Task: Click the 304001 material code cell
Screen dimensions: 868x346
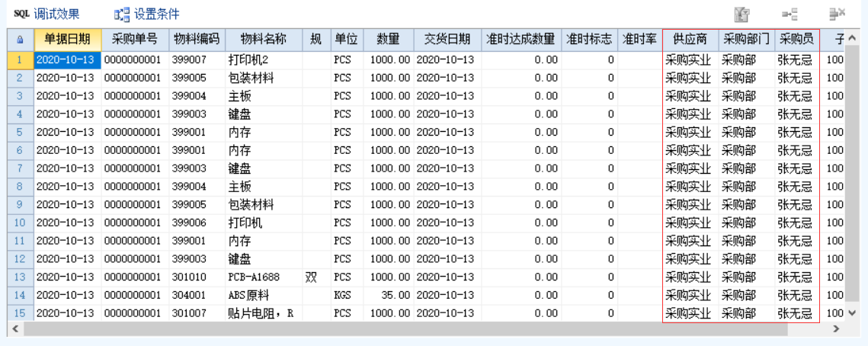Action: (197, 296)
